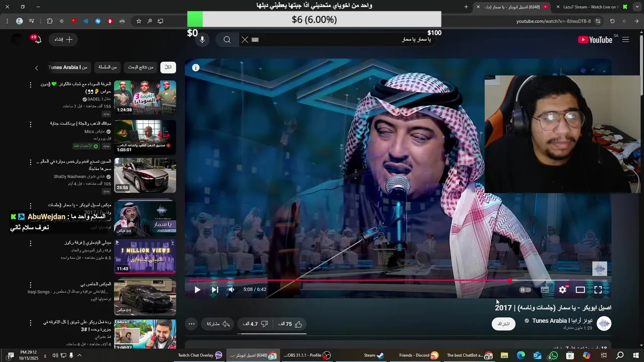Screen dimensions: 644x362
Task: Open options for ميدلي البنبداوي video
Action: click(x=30, y=243)
